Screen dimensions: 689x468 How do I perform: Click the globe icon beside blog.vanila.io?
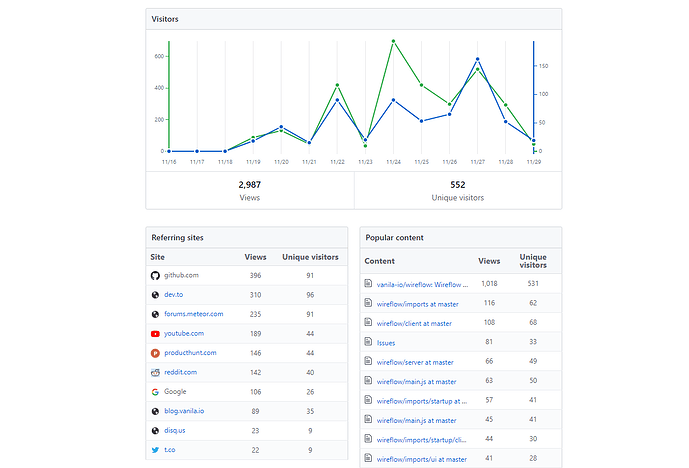pos(155,411)
